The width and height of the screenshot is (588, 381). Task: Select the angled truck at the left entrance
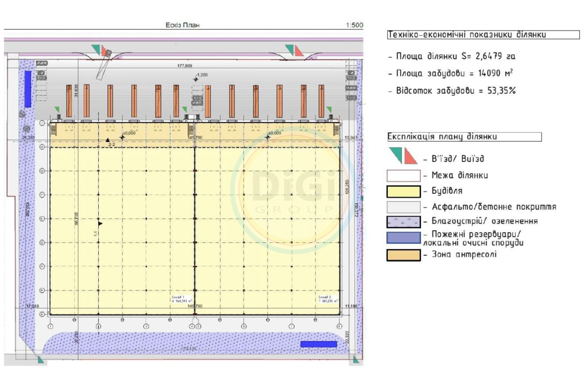tap(104, 65)
